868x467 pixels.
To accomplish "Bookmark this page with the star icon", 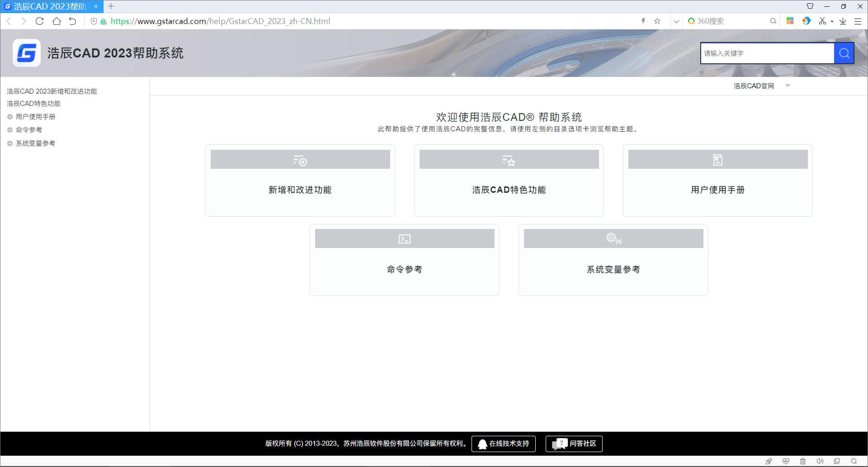I will pos(657,21).
